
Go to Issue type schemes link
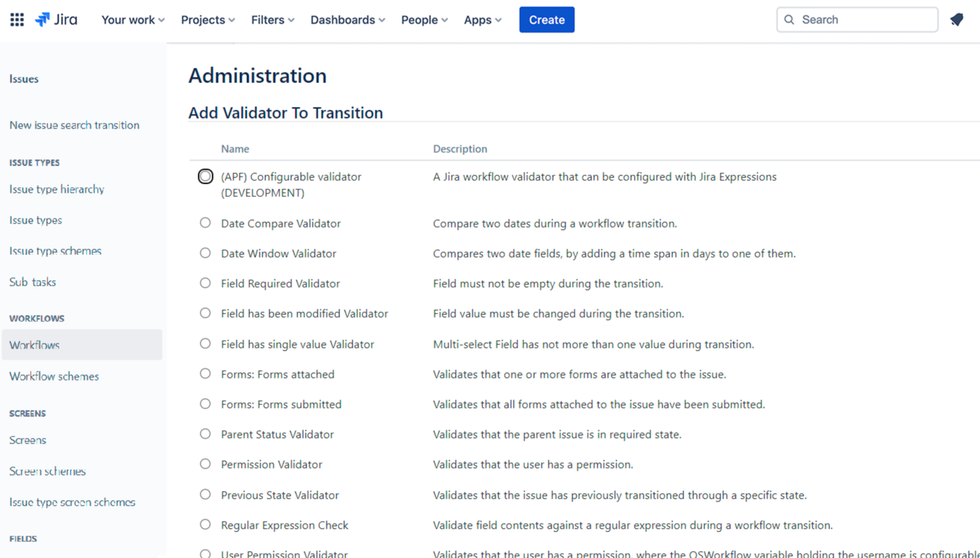click(55, 251)
